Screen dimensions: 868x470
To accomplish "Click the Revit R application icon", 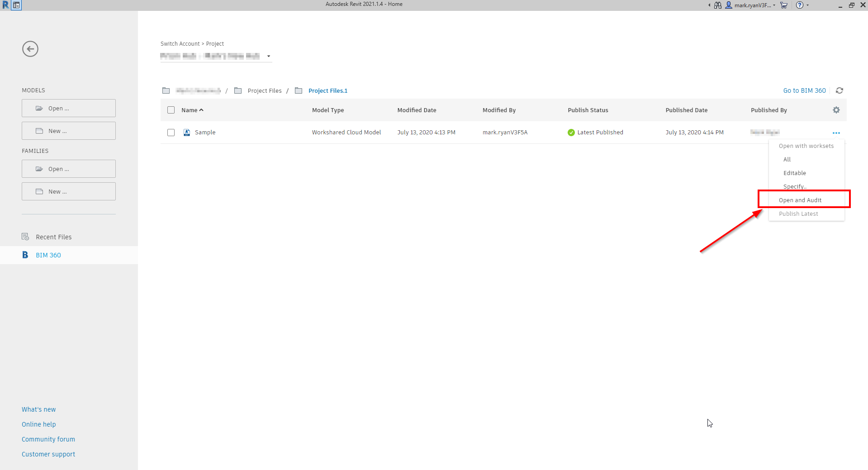I will point(5,5).
